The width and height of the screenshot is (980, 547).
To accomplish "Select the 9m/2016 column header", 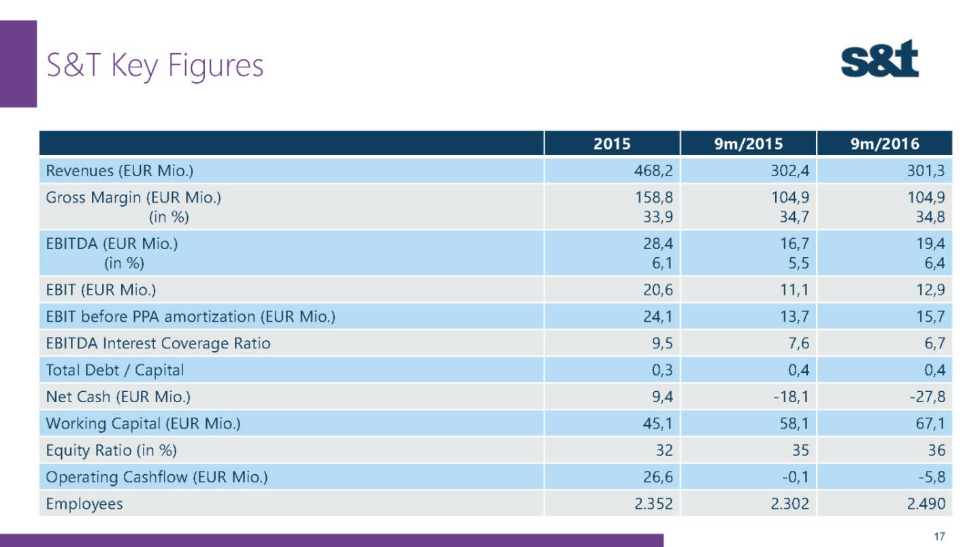I will pos(884,144).
